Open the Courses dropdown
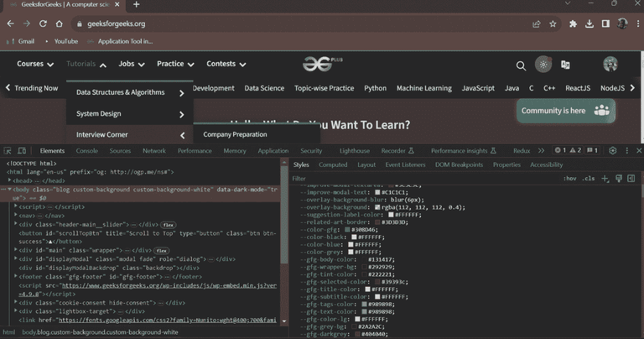Image resolution: width=644 pixels, height=339 pixels. 35,64
